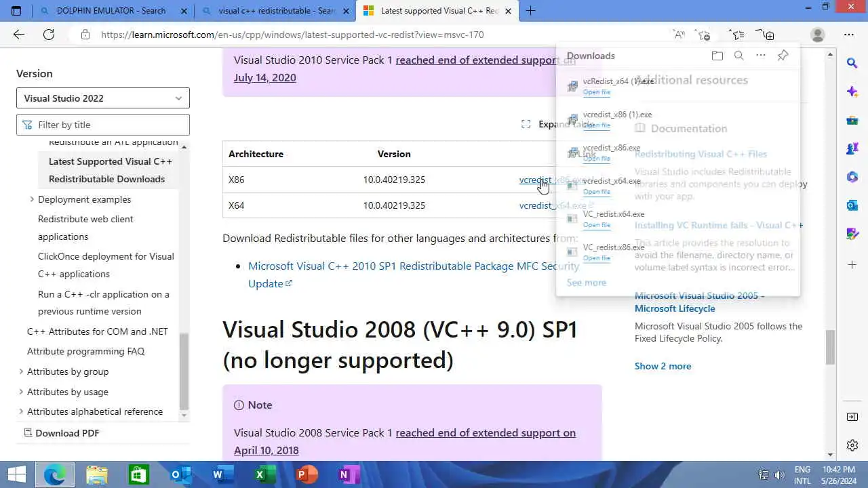Open Microsoft Visual Studio 2005 Lifecycle link
The width and height of the screenshot is (868, 488).
[699, 302]
